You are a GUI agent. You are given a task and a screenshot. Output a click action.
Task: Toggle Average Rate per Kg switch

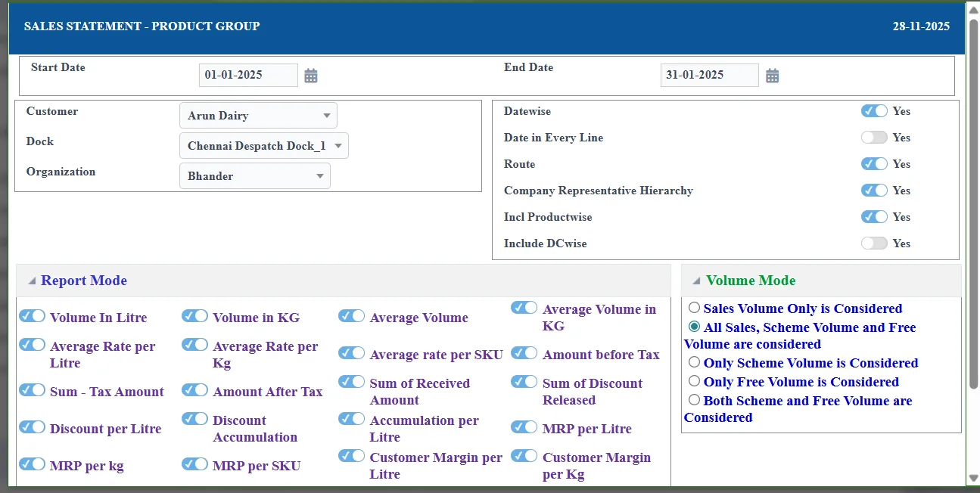(x=195, y=345)
